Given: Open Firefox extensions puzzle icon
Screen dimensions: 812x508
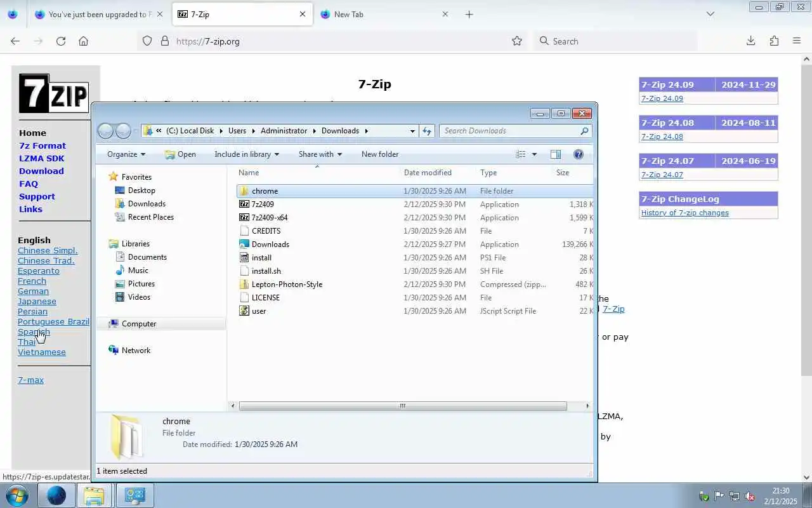Looking at the screenshot, I should [774, 41].
